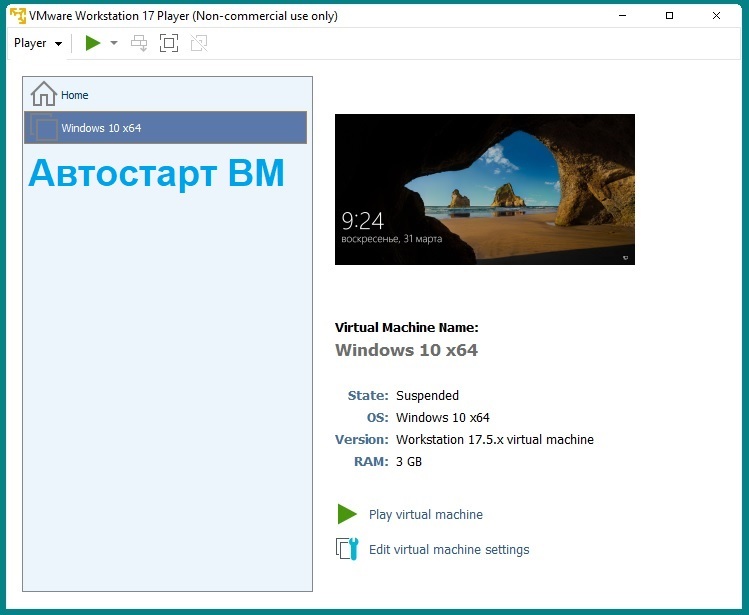Click 'Workstation 17.5.x virtual machine' text
This screenshot has height=615, width=749.
click(494, 440)
